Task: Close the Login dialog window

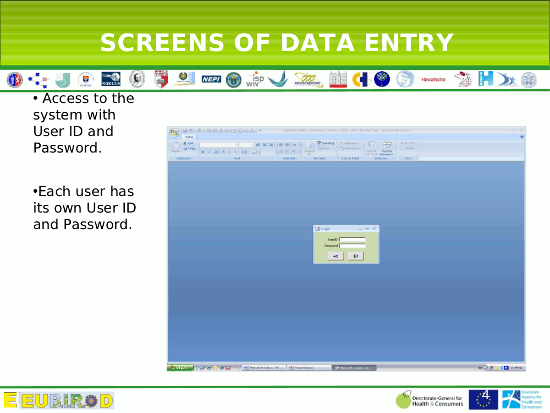Action: 374,229
